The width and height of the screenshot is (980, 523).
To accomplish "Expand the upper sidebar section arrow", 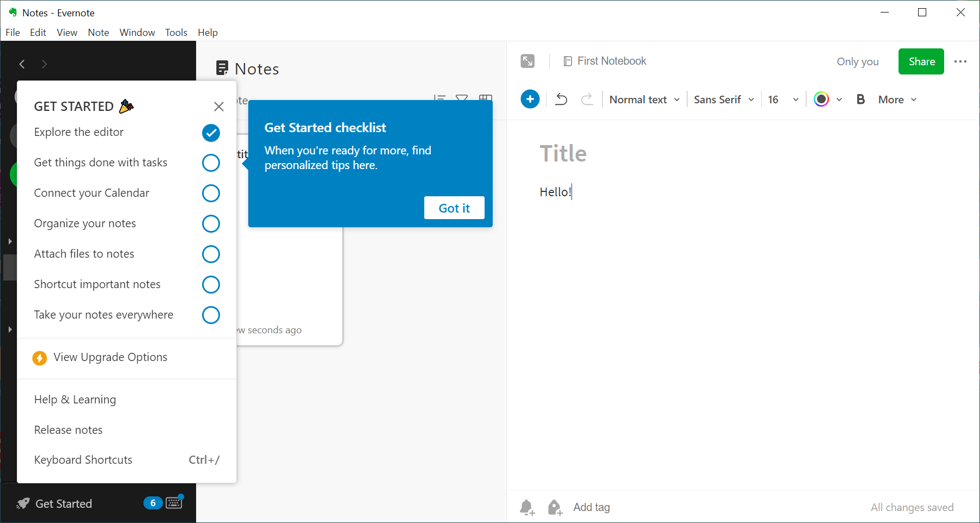I will pyautogui.click(x=10, y=241).
